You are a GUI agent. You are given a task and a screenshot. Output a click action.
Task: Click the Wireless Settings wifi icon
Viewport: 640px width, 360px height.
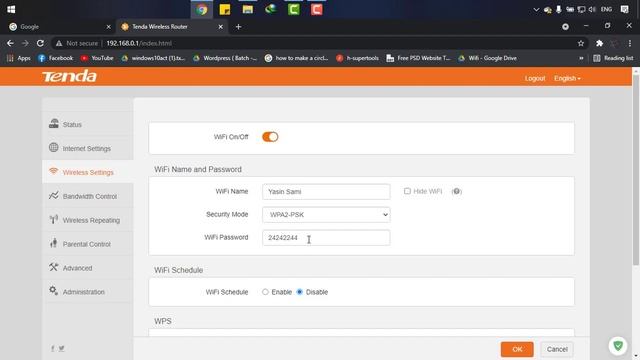(x=53, y=171)
